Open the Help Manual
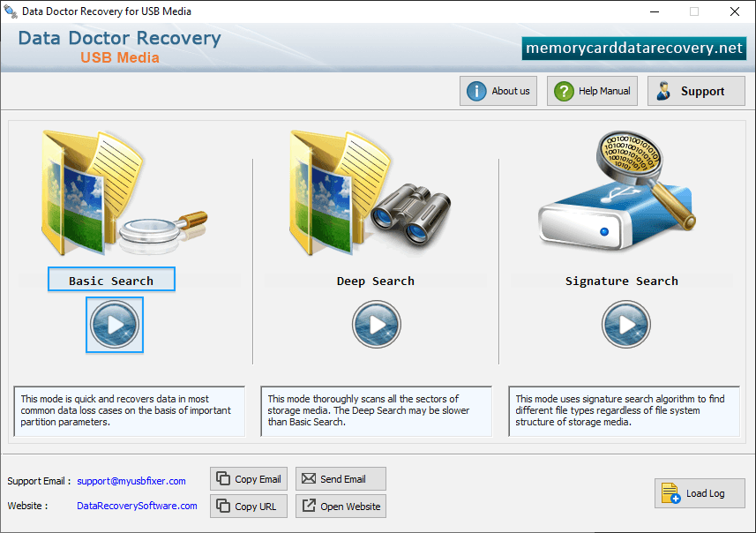The height and width of the screenshot is (533, 756). 592,91
